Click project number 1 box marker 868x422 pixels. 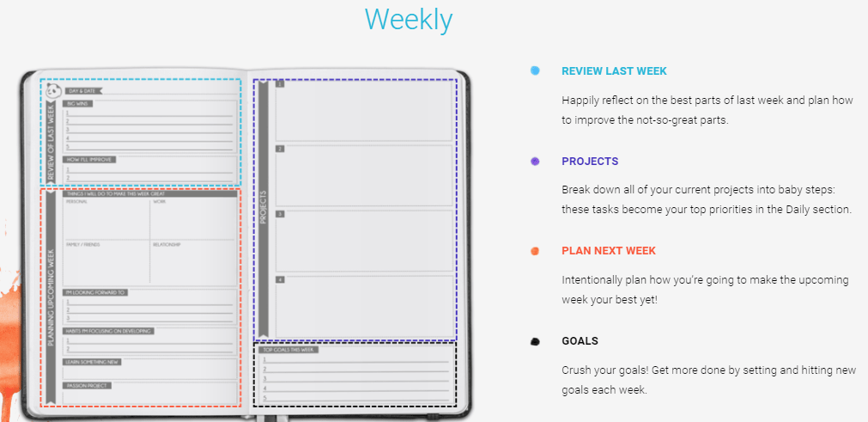click(280, 84)
